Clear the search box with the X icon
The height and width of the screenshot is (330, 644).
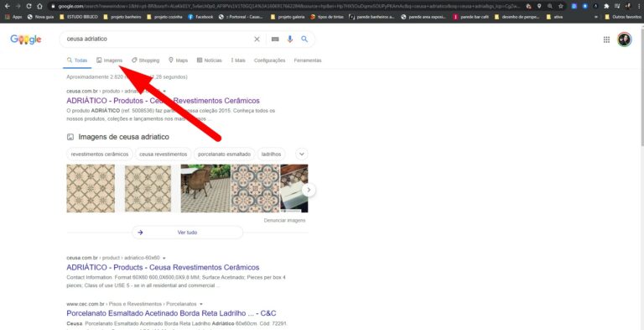point(257,39)
